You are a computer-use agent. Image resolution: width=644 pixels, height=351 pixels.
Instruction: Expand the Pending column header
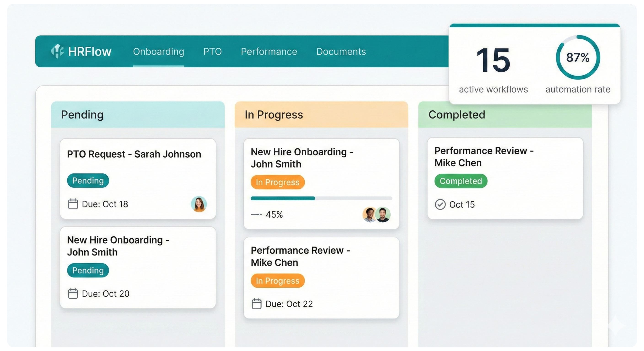pyautogui.click(x=83, y=115)
